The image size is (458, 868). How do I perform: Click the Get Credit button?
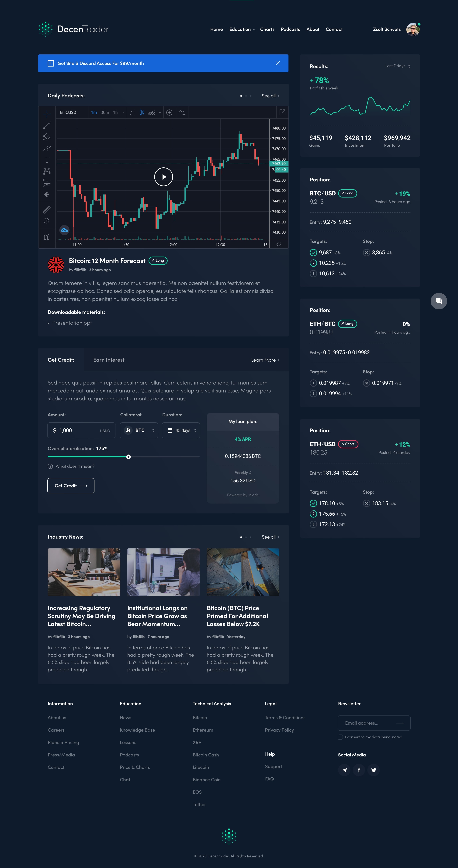tap(71, 486)
